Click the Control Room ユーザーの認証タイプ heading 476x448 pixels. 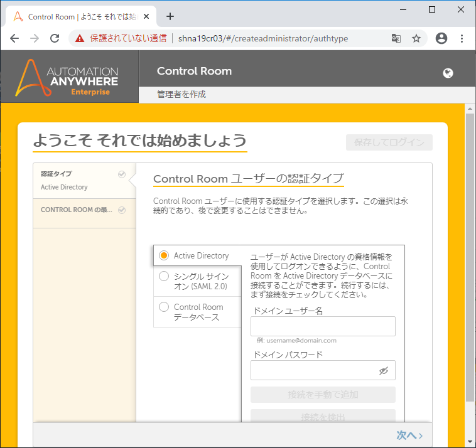[x=248, y=178]
